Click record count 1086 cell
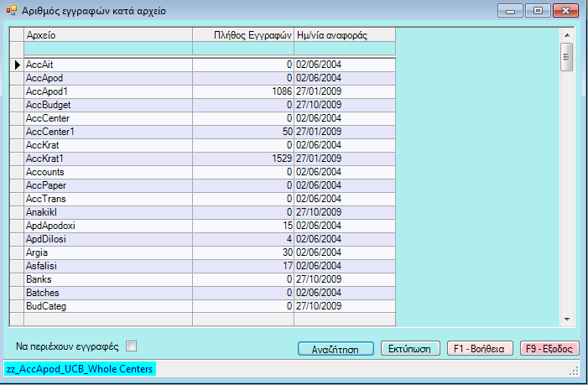The width and height of the screenshot is (588, 385). [x=243, y=91]
